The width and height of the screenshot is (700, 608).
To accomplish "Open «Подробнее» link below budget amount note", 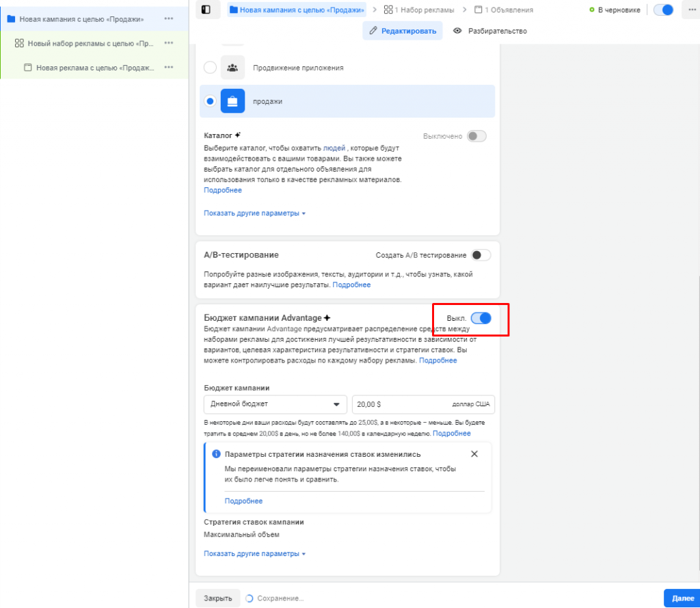I will pos(452,433).
